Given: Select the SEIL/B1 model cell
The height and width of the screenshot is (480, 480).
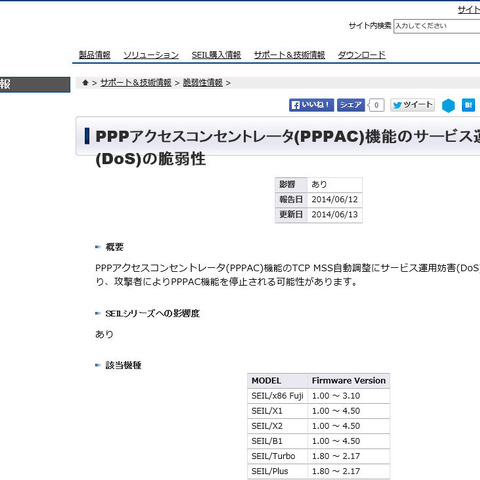Looking at the screenshot, I should coord(277,441).
